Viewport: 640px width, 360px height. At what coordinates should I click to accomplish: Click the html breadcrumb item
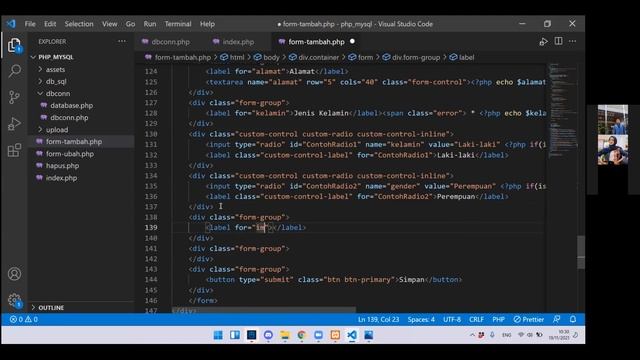232,58
